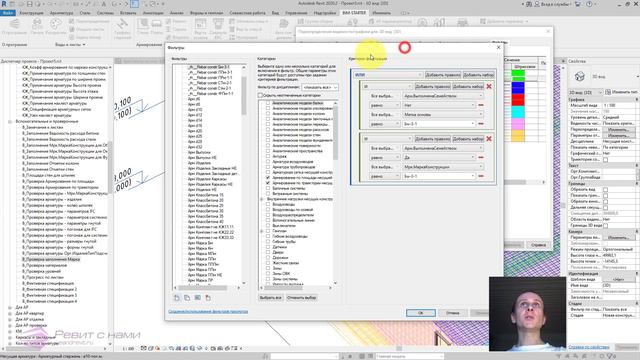
Task: Open the Архитектура ribbon tab
Action: (x=61, y=13)
